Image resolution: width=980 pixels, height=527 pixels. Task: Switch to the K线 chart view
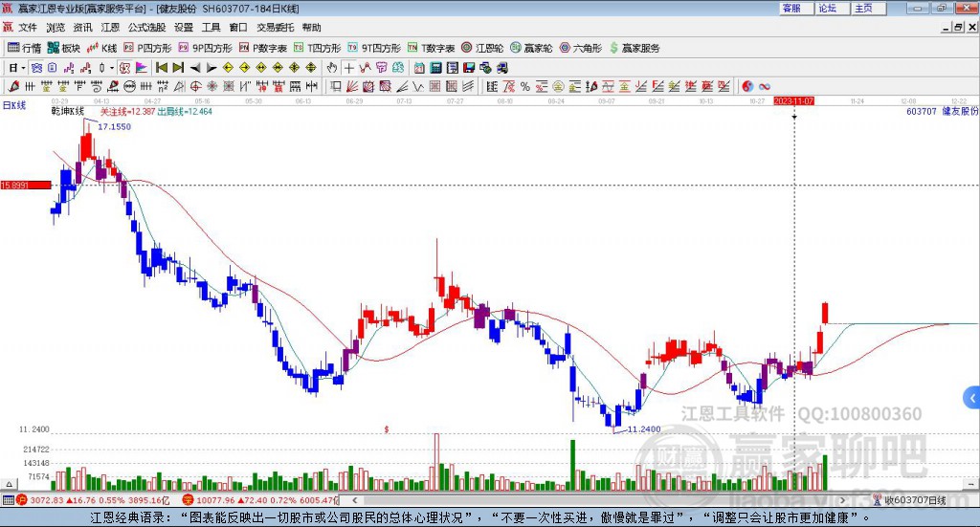click(101, 48)
